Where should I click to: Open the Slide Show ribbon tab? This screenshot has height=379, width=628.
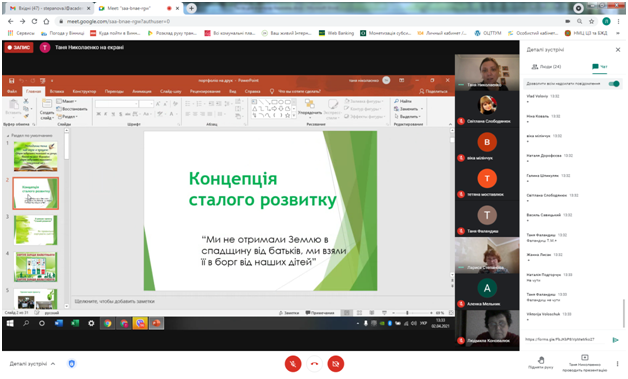point(171,91)
